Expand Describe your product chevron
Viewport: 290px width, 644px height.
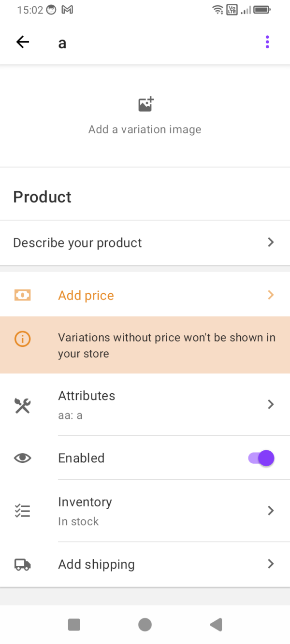coord(271,243)
